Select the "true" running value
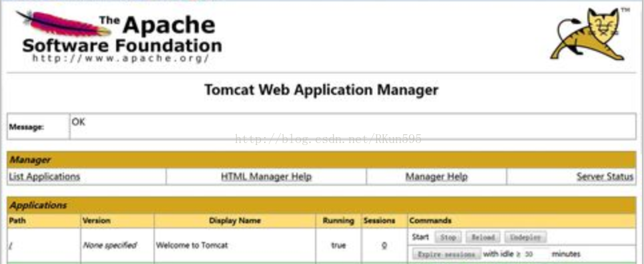Screen dimensions: 644x264 tap(338, 245)
